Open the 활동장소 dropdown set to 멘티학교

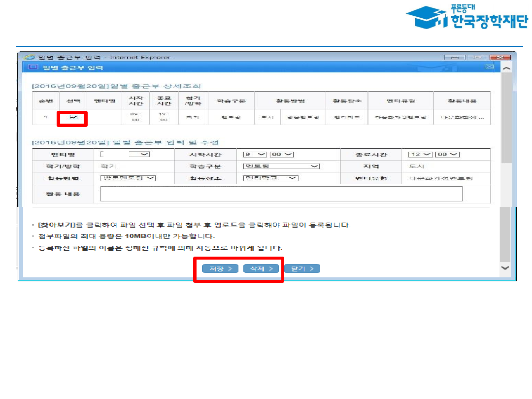[271, 178]
